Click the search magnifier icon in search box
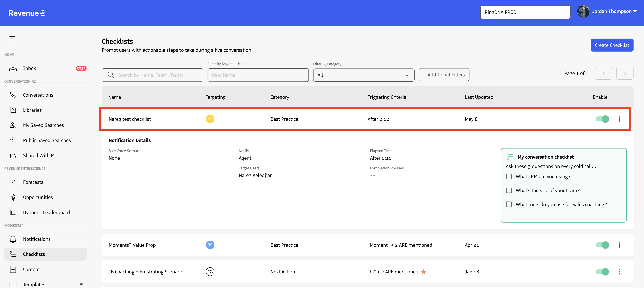This screenshot has width=644, height=288. coord(111,75)
